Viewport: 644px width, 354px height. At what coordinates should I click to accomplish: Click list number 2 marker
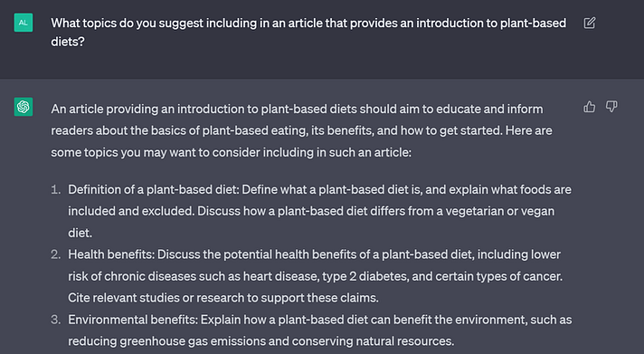pyautogui.click(x=56, y=254)
